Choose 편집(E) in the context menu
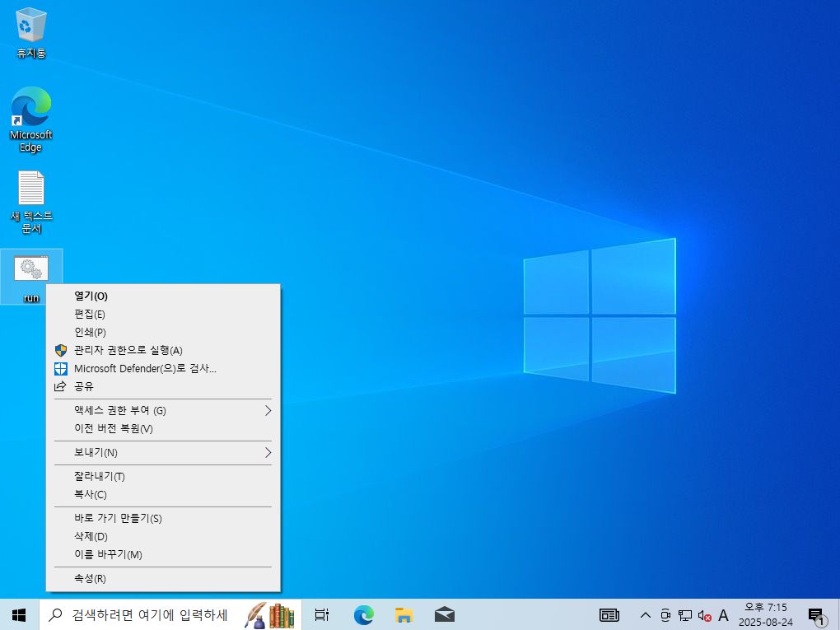Screen dimensions: 840x630 (x=163, y=314)
